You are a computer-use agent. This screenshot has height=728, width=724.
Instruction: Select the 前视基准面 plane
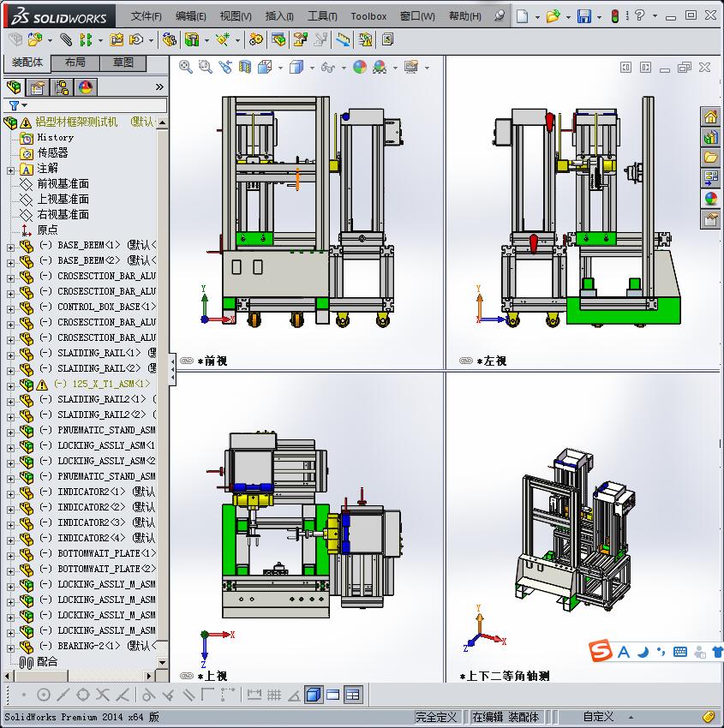point(63,184)
